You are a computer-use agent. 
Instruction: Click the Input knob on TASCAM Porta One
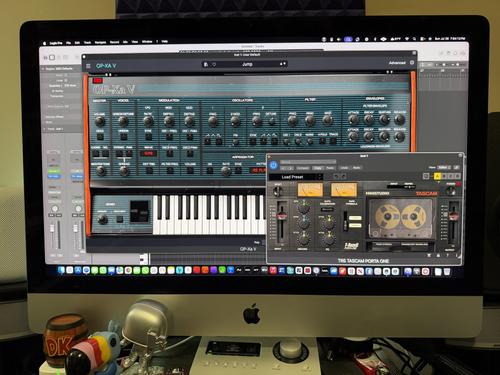coord(277,191)
